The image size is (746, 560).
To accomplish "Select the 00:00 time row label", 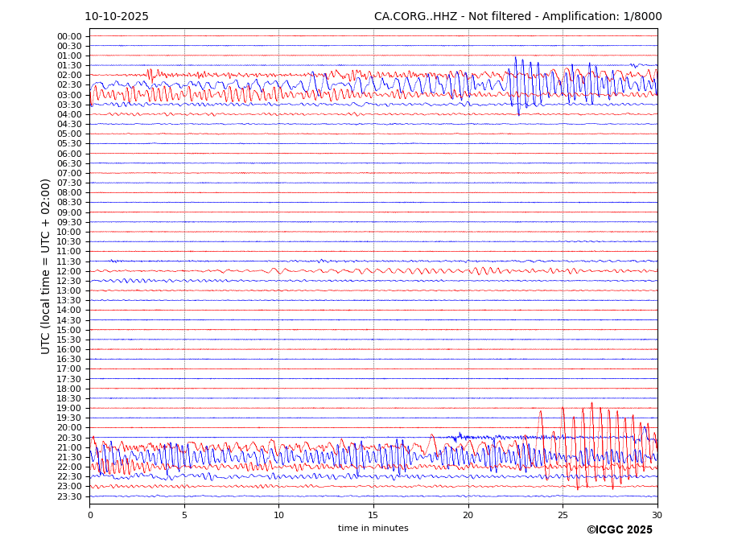I will [69, 36].
